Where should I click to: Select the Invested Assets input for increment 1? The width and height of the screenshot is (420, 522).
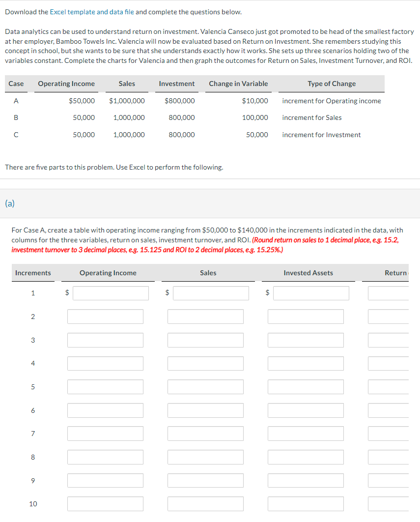(x=311, y=293)
